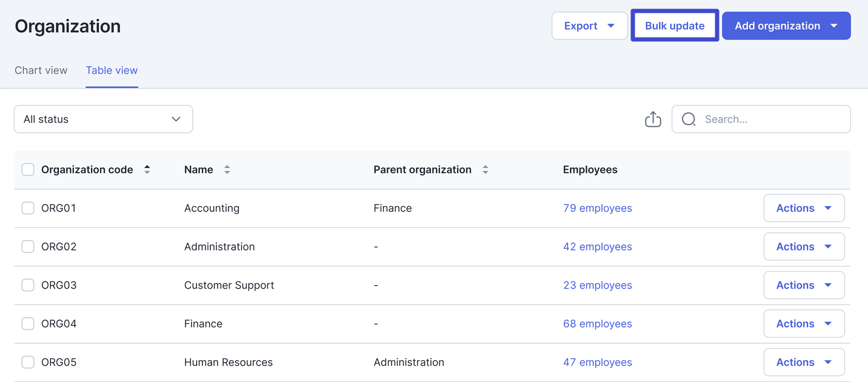Open the Add organization dropdown
Image resolution: width=868 pixels, height=382 pixels.
pyautogui.click(x=786, y=26)
